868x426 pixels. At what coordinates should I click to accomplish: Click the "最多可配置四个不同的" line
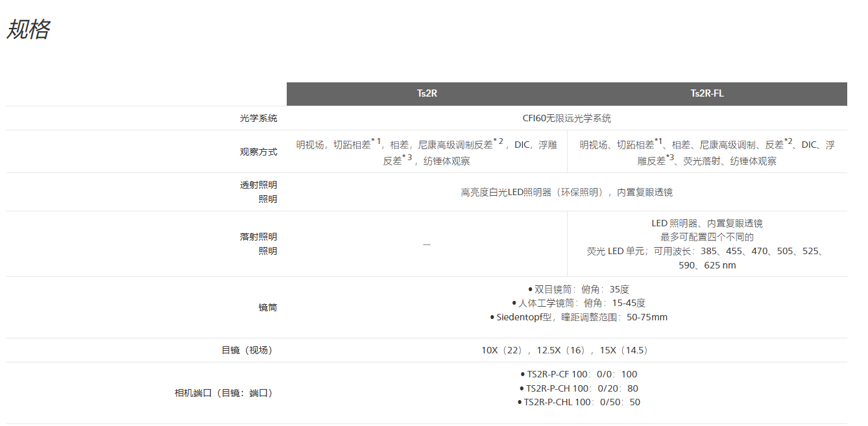[x=707, y=237]
